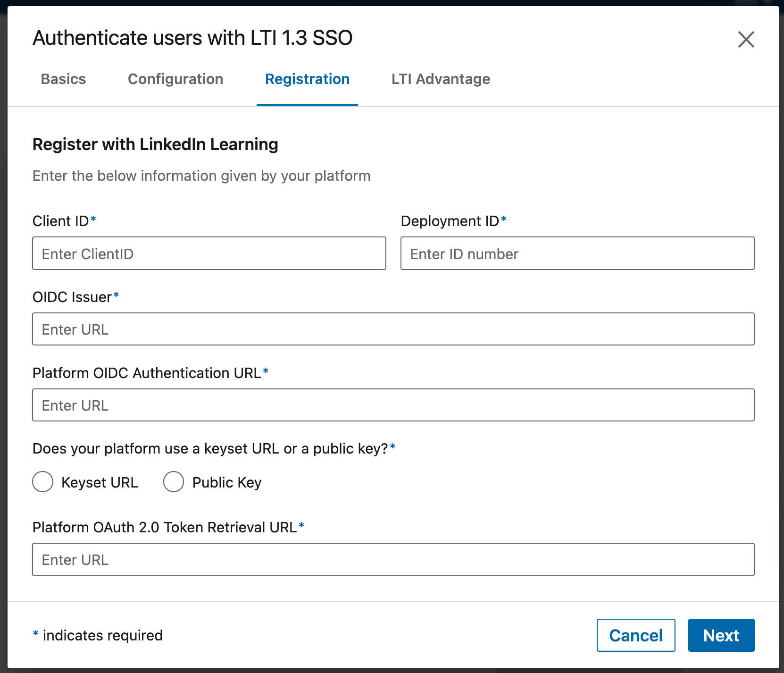Cancel the registration process
This screenshot has height=673, width=784.
[636, 635]
